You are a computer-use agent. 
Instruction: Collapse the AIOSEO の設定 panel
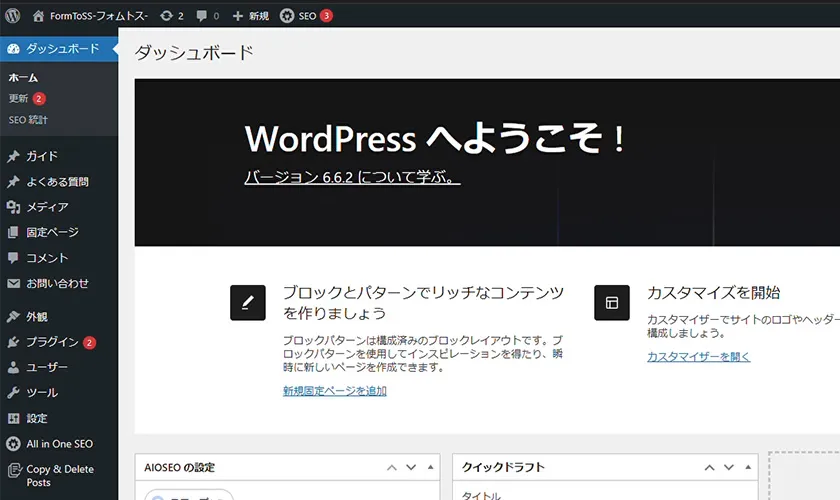(431, 467)
